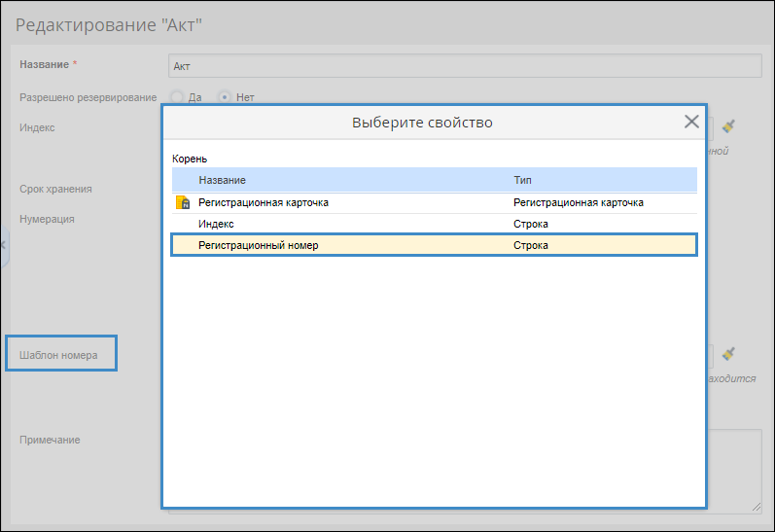Click the "Выберите свойство" dialog title
Image resolution: width=775 pixels, height=532 pixels.
point(422,123)
